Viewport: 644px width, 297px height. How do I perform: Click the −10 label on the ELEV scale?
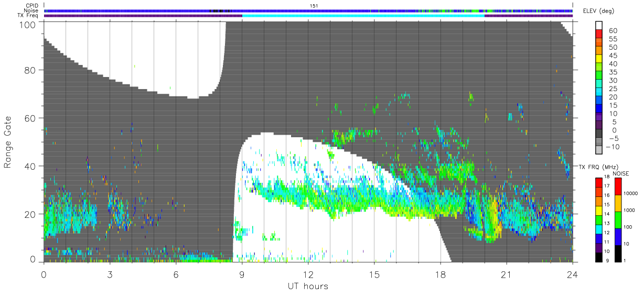(613, 147)
